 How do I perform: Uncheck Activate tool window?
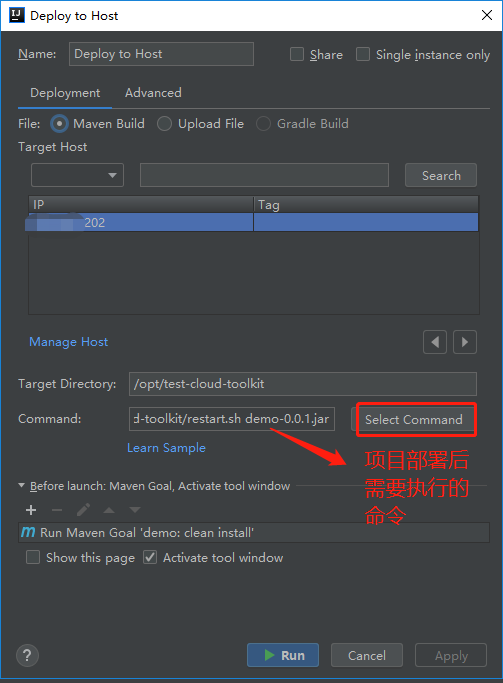coord(150,557)
